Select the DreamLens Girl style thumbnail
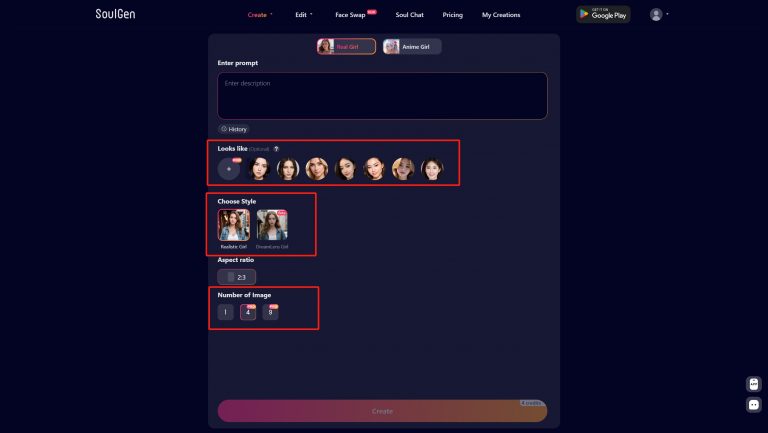The image size is (768, 433). 272,225
